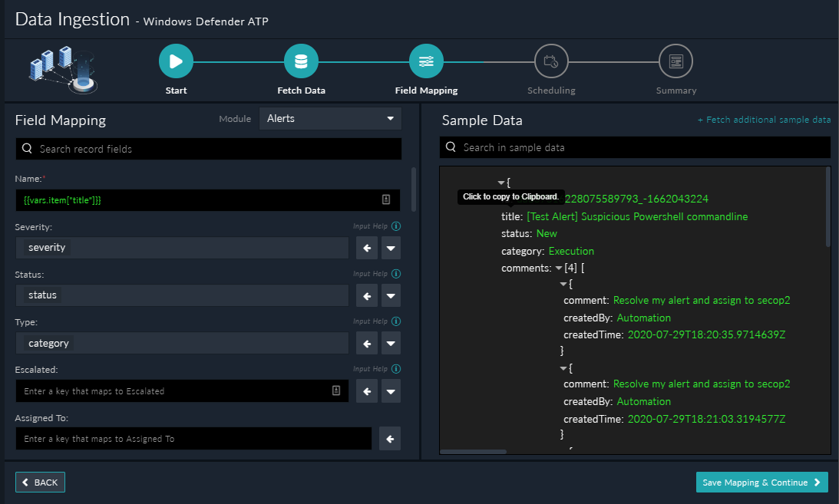Image resolution: width=839 pixels, height=504 pixels.
Task: Click Fetch additional sample data link
Action: [x=764, y=120]
